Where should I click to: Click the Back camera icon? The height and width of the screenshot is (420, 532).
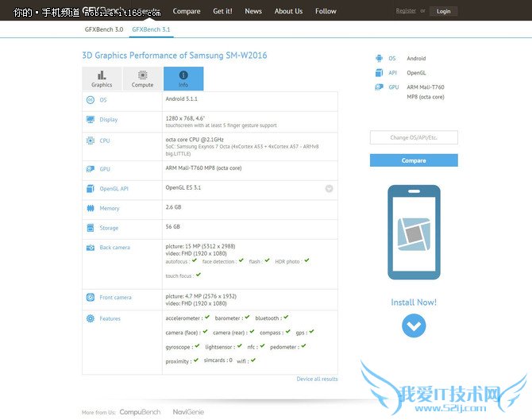coord(91,248)
